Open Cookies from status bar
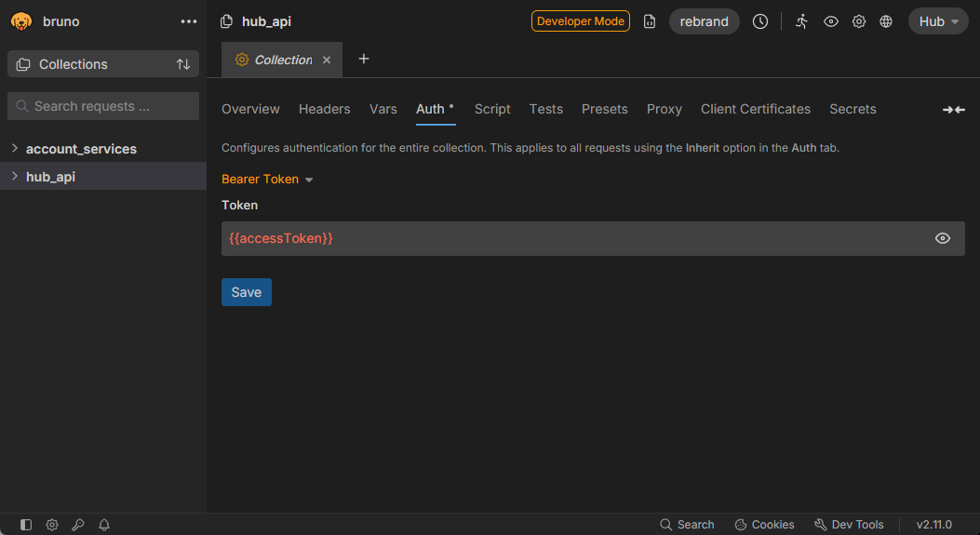This screenshot has height=535, width=980. click(764, 525)
